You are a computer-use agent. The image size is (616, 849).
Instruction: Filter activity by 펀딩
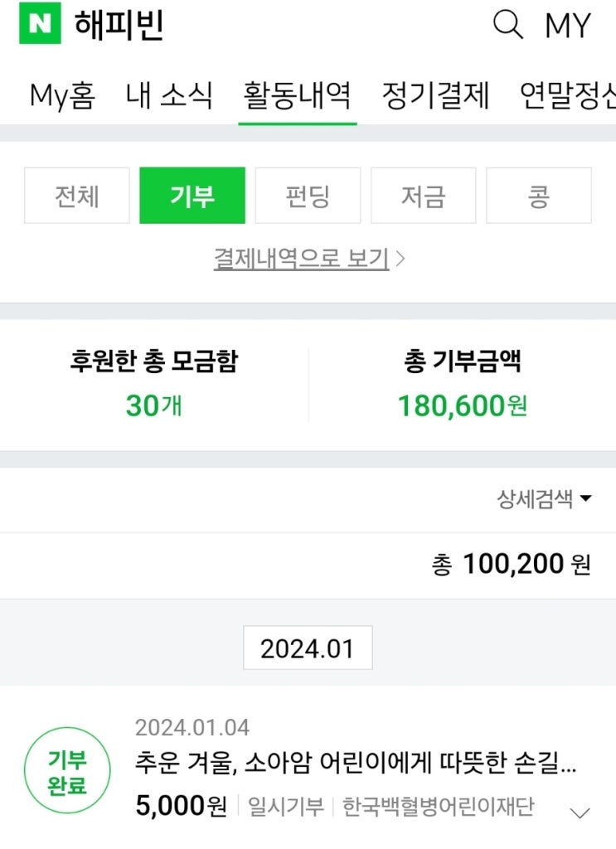click(x=308, y=196)
